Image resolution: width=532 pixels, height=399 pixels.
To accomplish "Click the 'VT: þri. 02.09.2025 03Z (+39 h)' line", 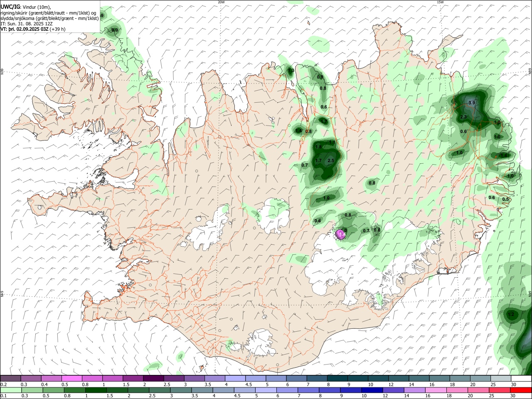I will (33, 29).
